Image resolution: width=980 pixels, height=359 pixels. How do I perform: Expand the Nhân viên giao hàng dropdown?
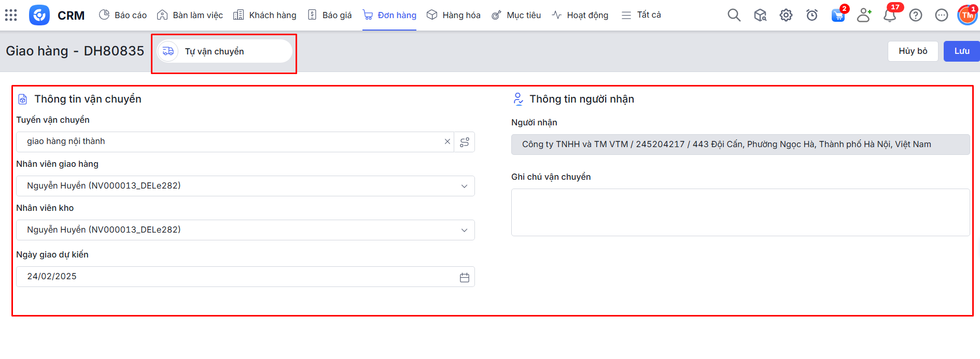(464, 186)
